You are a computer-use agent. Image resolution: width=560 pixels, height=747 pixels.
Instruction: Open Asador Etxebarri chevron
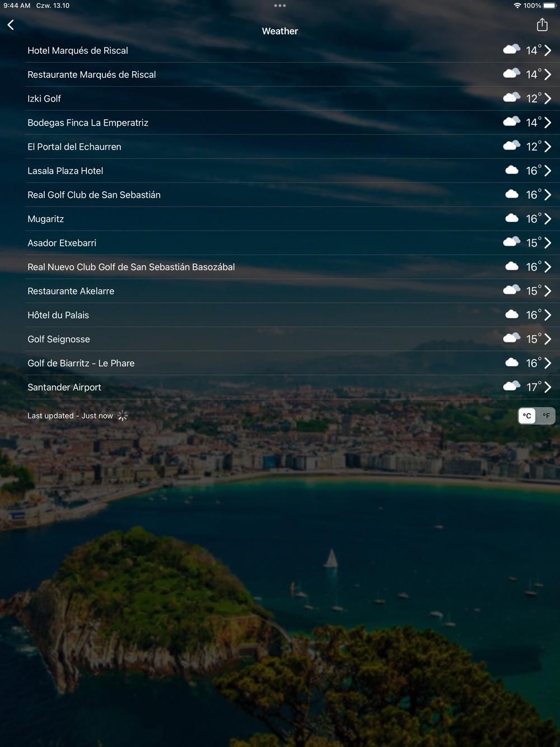click(548, 243)
